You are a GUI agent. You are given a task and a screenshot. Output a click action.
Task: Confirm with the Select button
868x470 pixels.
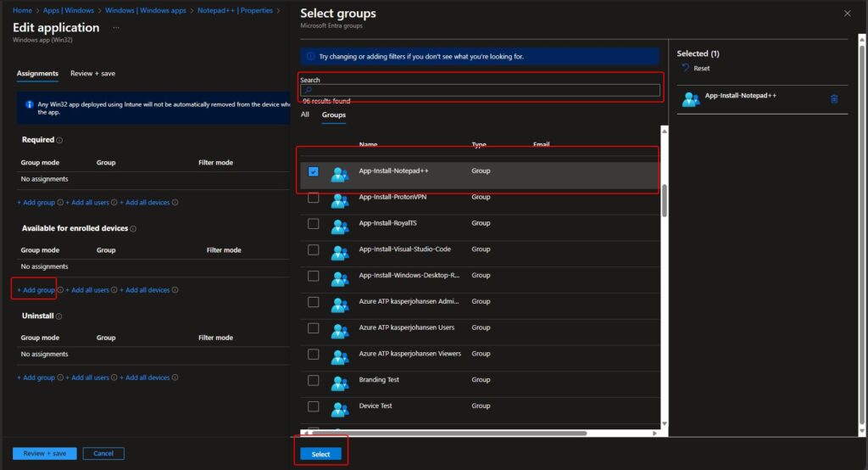click(320, 454)
